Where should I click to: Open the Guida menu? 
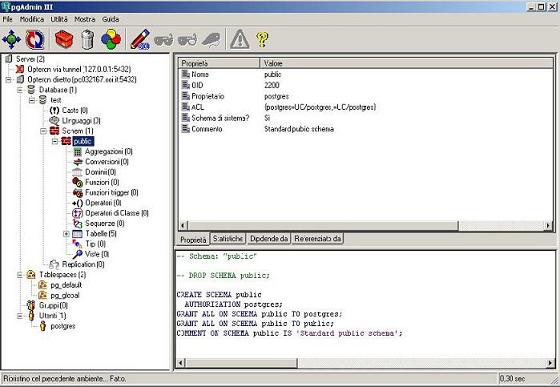pos(110,19)
